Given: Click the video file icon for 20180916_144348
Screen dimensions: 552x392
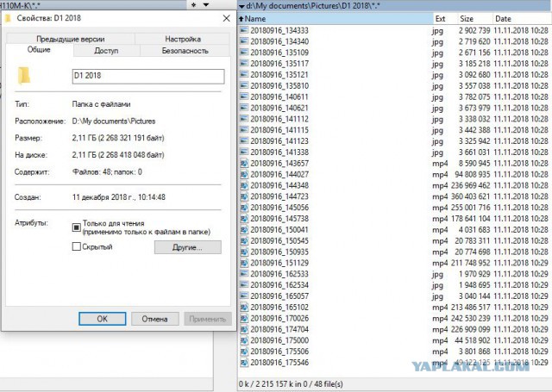Looking at the screenshot, I should point(244,185).
